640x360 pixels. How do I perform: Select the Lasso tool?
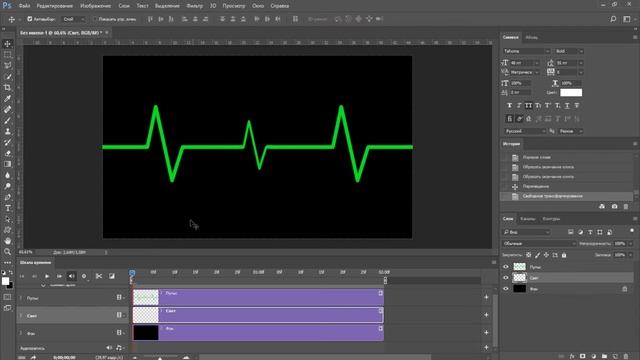(x=7, y=65)
